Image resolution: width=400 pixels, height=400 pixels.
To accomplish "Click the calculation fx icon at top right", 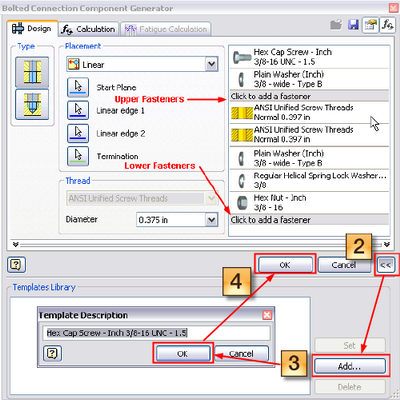I will click(x=387, y=25).
